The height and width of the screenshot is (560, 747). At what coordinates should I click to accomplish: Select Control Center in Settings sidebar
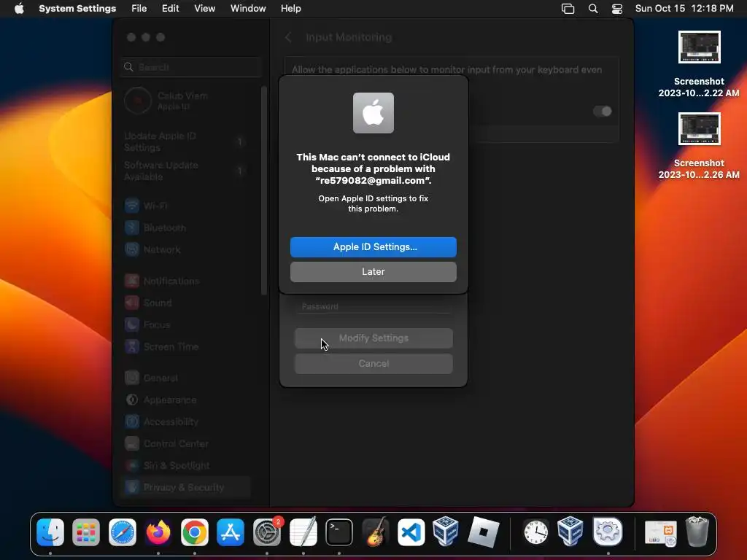tap(185, 444)
